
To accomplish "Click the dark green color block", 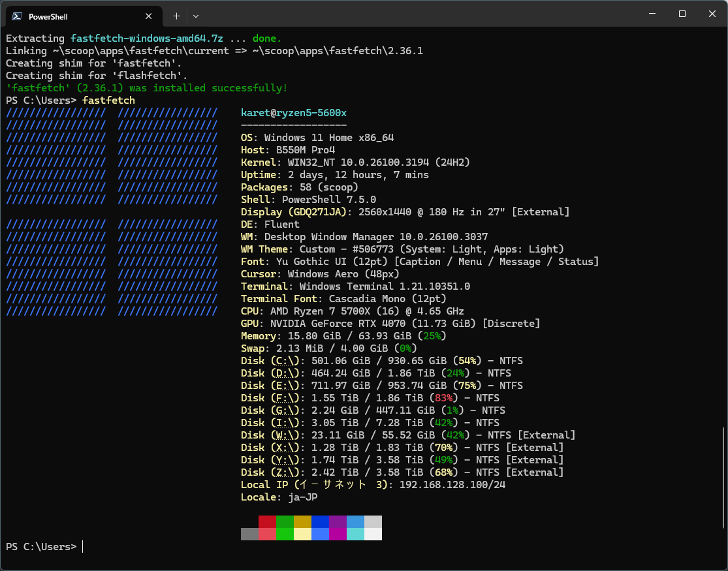I will coord(285,522).
